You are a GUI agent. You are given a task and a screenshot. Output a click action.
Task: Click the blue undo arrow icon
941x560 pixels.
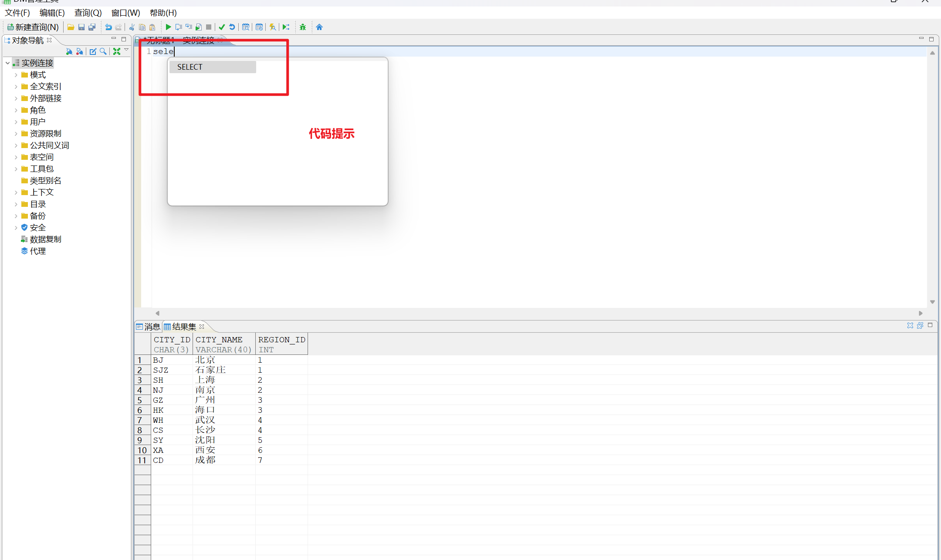tap(108, 27)
